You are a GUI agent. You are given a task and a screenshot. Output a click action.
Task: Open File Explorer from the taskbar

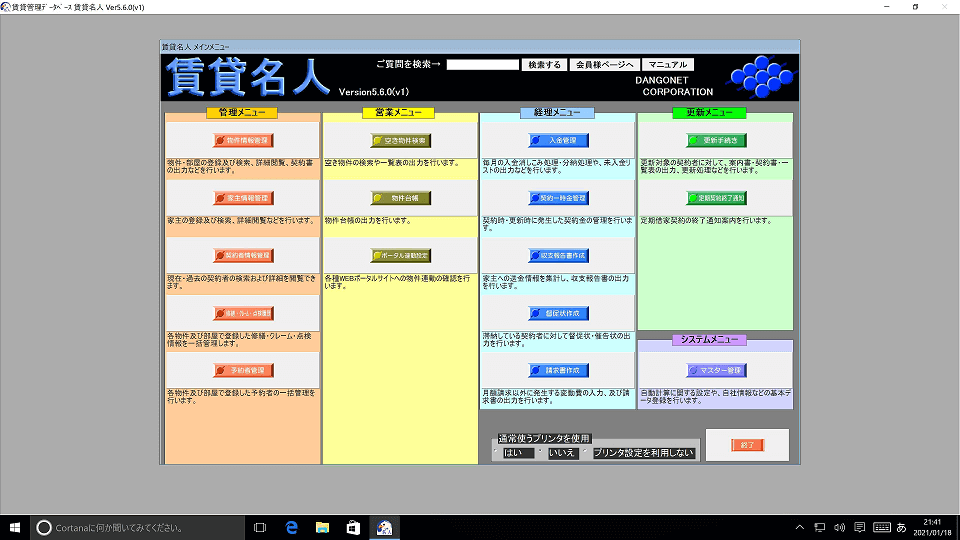[323, 527]
